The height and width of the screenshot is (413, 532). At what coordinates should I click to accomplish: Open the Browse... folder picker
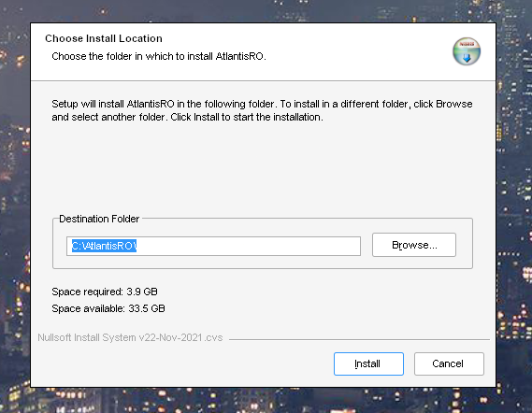point(414,245)
